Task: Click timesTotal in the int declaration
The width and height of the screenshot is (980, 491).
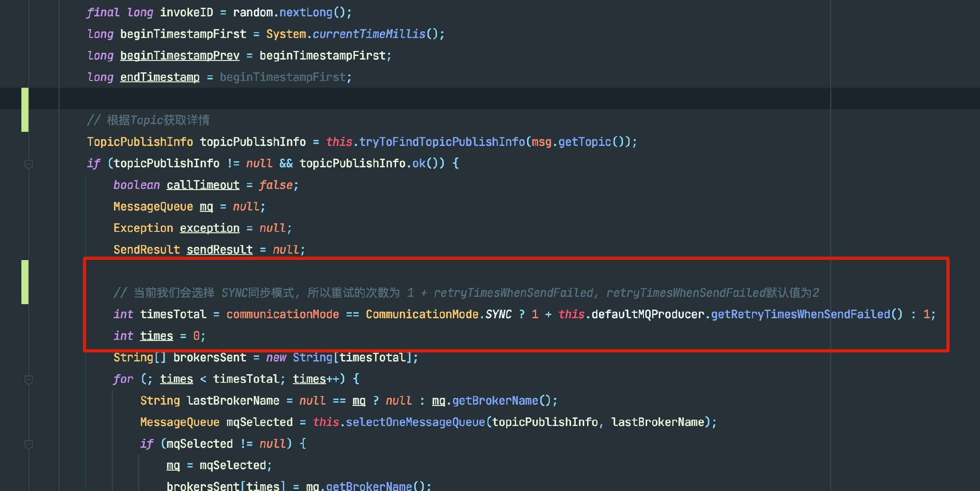Action: [173, 314]
